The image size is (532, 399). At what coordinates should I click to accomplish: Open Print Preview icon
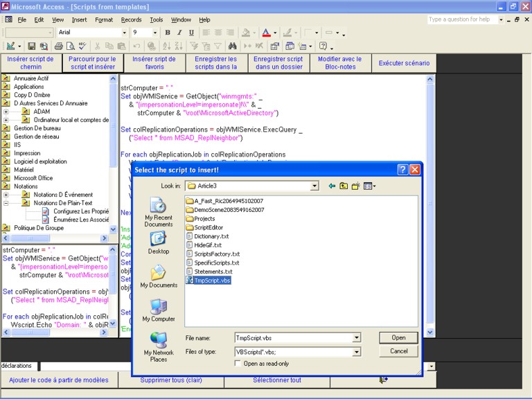tap(70, 46)
